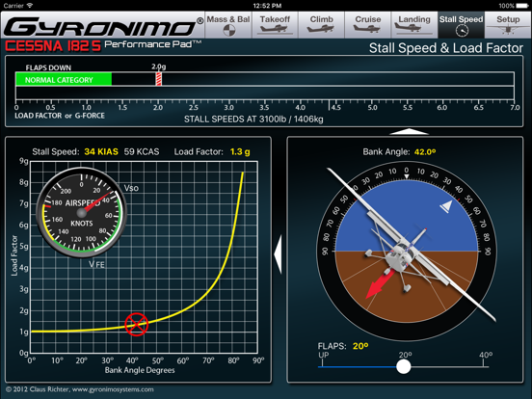Click the white bank pointer triangle in the sky

(x=446, y=206)
